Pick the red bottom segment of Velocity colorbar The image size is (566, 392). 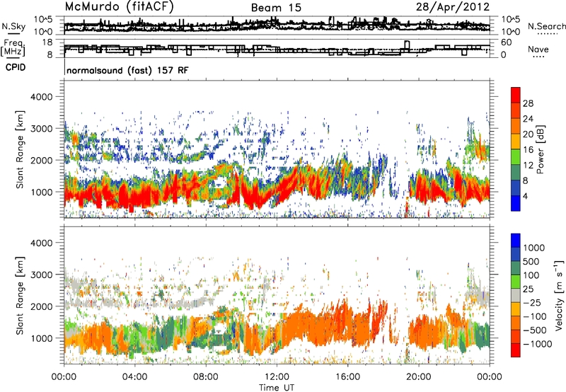point(516,350)
